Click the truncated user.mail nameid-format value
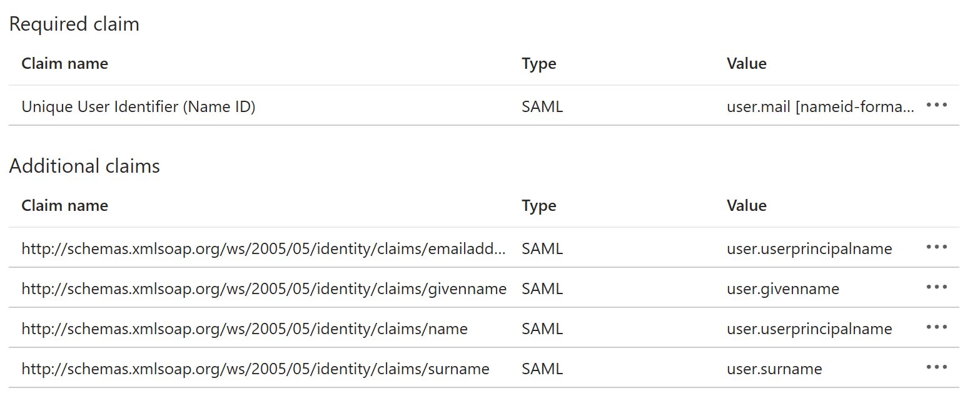 [819, 106]
